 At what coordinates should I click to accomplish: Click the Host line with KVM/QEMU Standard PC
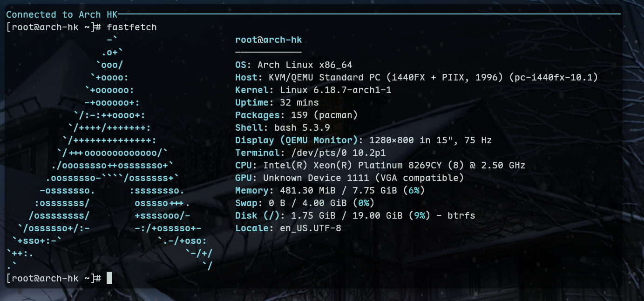[416, 77]
